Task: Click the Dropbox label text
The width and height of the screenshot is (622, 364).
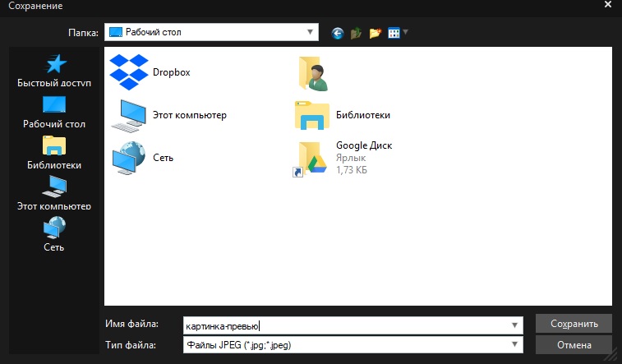Action: point(172,72)
